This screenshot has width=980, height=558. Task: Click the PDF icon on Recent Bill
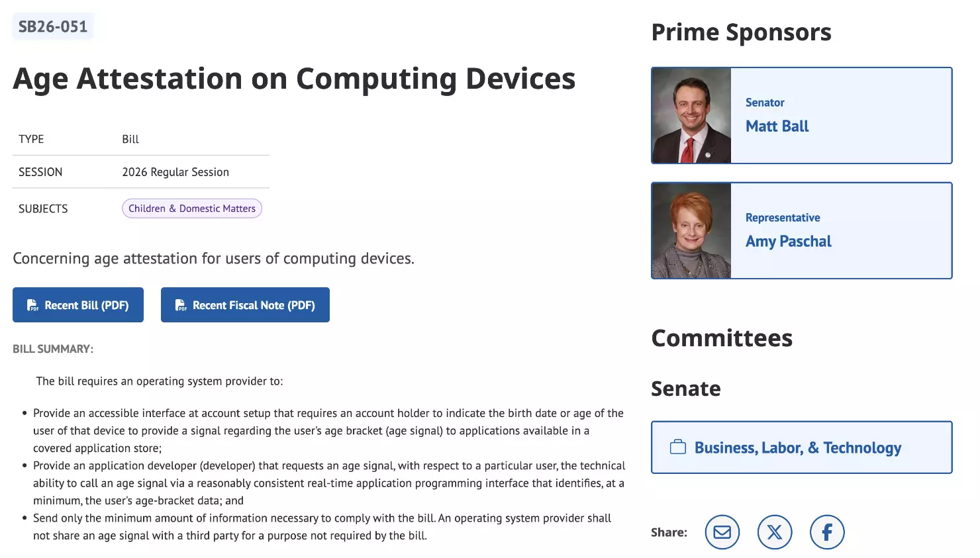(32, 305)
